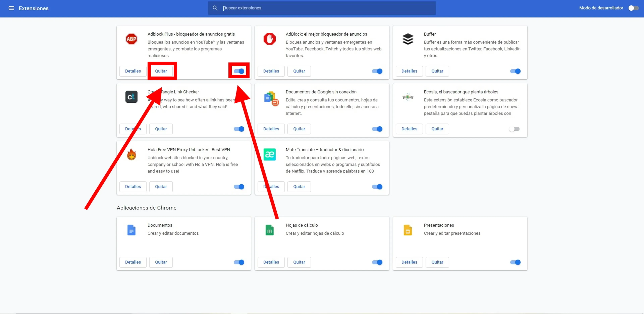Open Detalles for Hojas de cálculo
Viewport: 644px width, 314px height.
(271, 262)
